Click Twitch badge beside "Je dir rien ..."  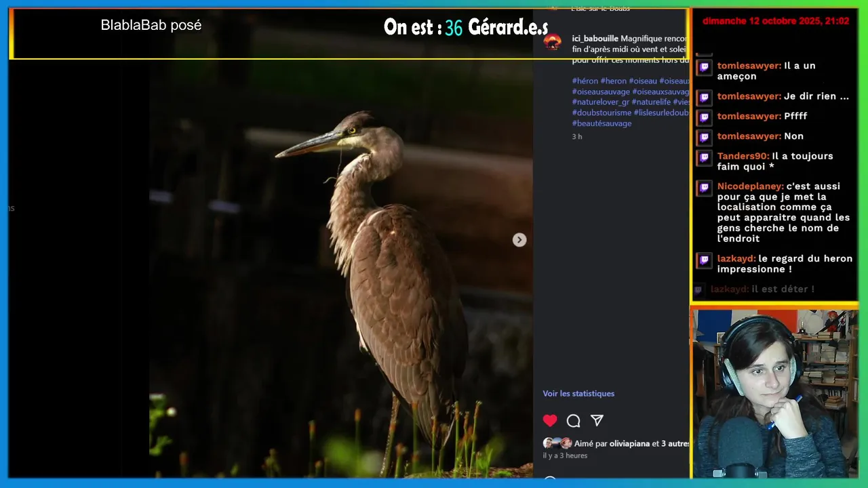[x=705, y=97]
